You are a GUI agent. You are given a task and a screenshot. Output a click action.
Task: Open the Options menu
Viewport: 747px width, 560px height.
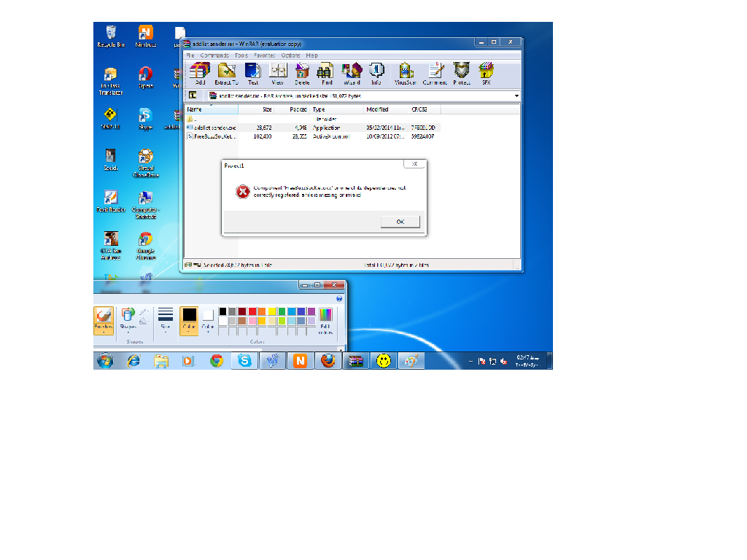tap(290, 55)
